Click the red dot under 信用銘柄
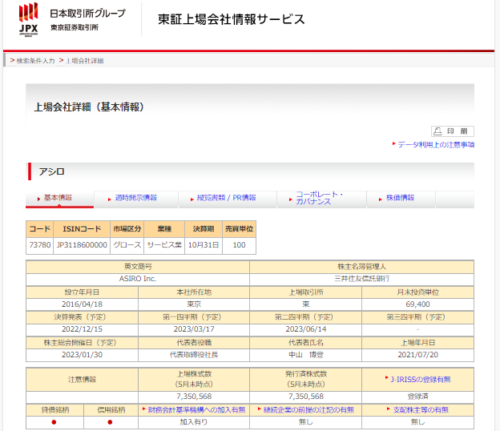Viewport: 500px width, 431px height. tap(110, 422)
